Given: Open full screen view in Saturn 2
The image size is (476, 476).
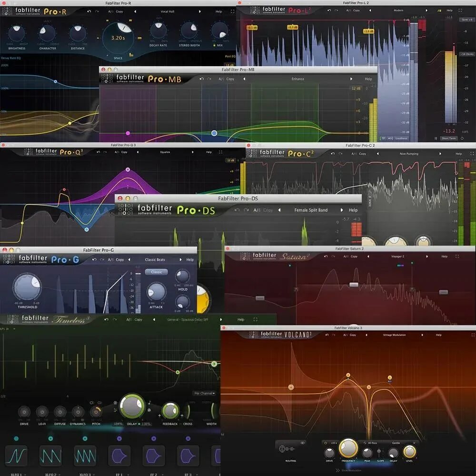Looking at the screenshot, I should tap(457, 257).
